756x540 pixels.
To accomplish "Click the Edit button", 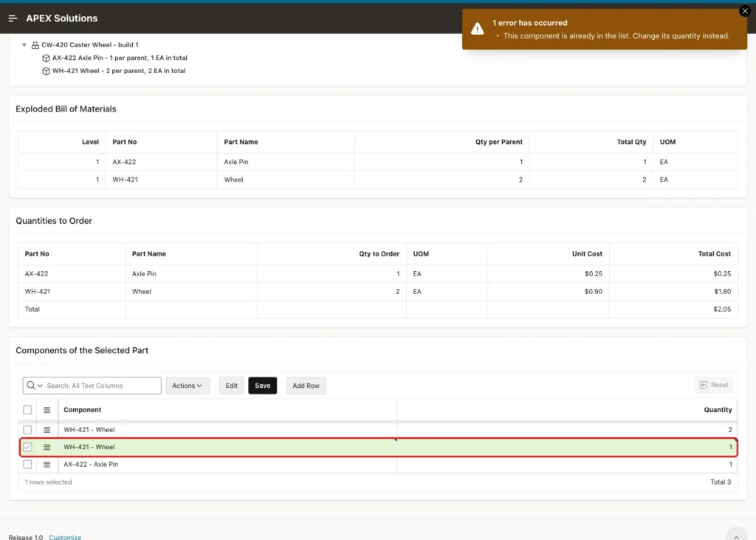I will 231,386.
